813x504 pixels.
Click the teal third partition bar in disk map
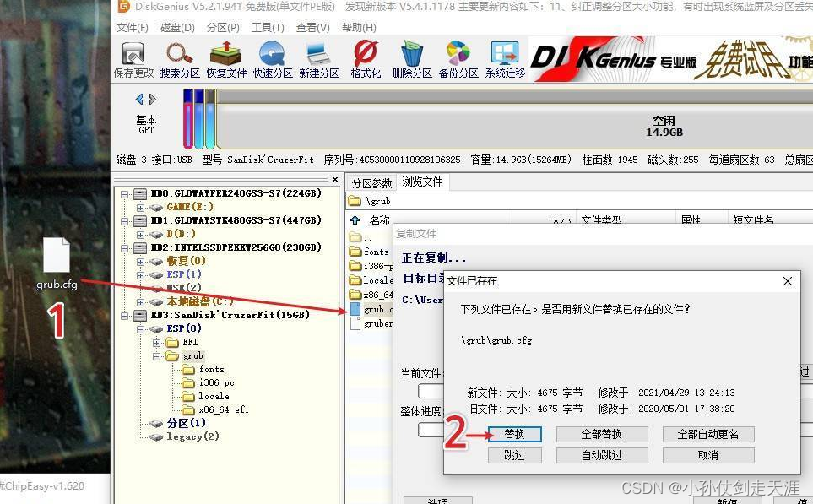point(210,119)
